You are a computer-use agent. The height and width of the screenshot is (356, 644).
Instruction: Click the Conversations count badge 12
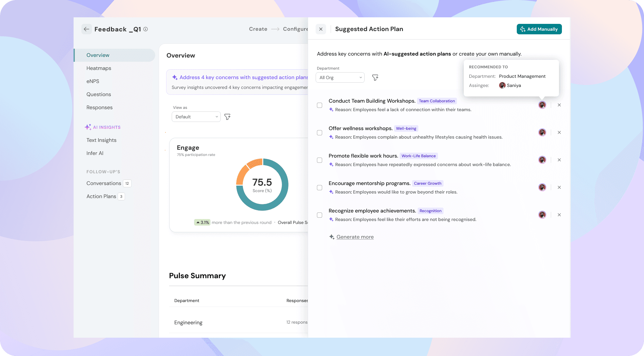tap(127, 183)
